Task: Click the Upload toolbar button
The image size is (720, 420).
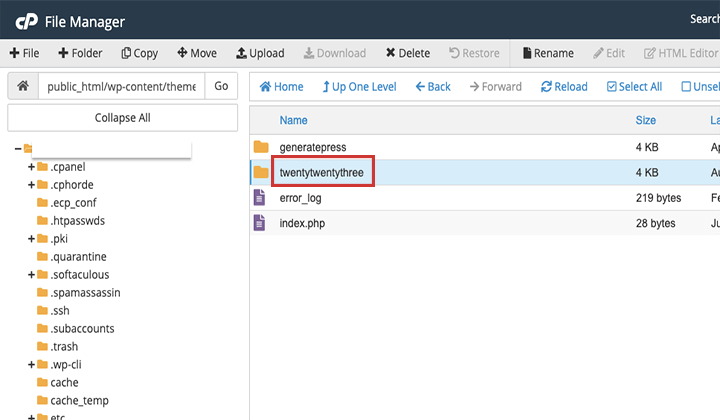Action: click(x=260, y=53)
